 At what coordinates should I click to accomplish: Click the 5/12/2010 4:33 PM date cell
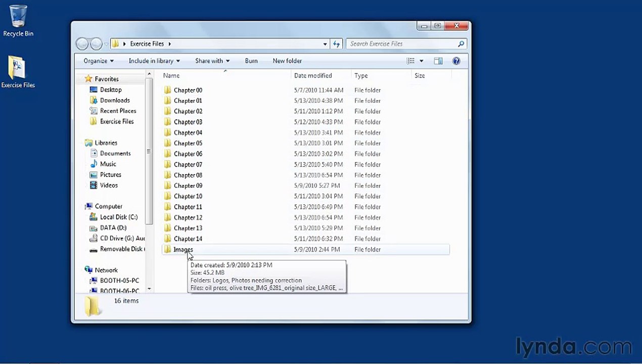point(318,122)
